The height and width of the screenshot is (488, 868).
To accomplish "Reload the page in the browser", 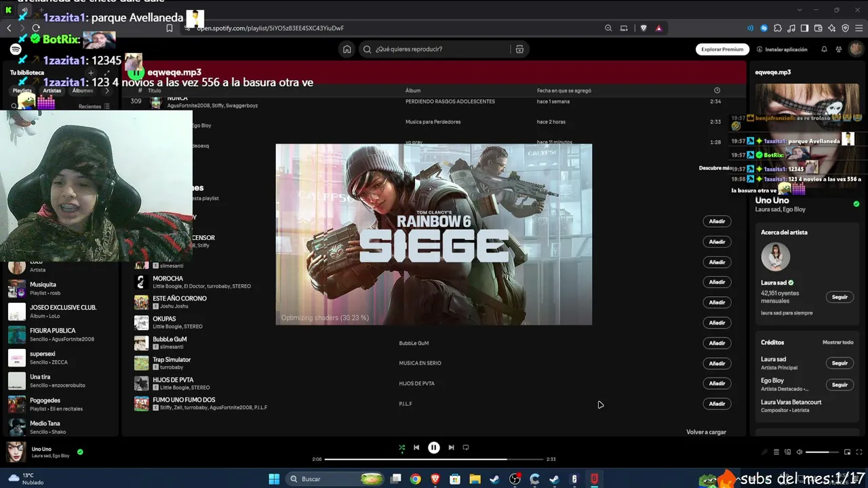I will coord(36,28).
